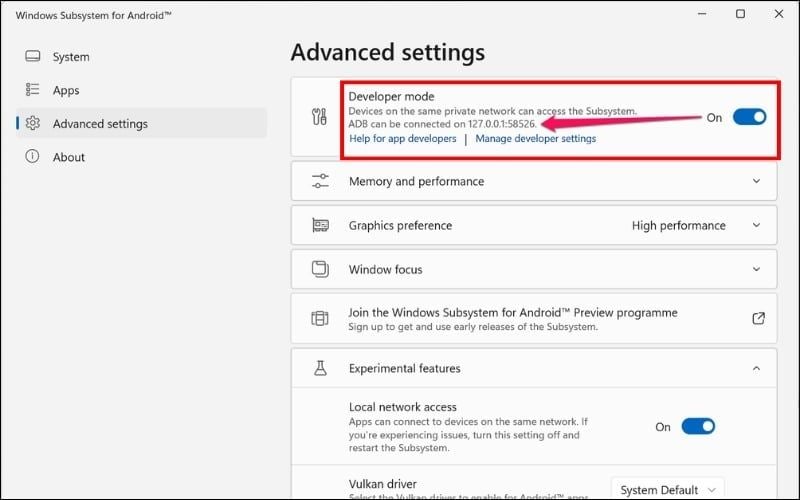Expand the Memory and performance section
This screenshot has width=800, height=500.
757,181
